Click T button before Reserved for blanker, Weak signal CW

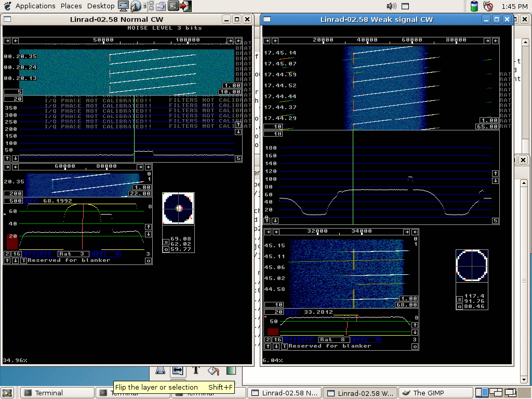(x=284, y=347)
